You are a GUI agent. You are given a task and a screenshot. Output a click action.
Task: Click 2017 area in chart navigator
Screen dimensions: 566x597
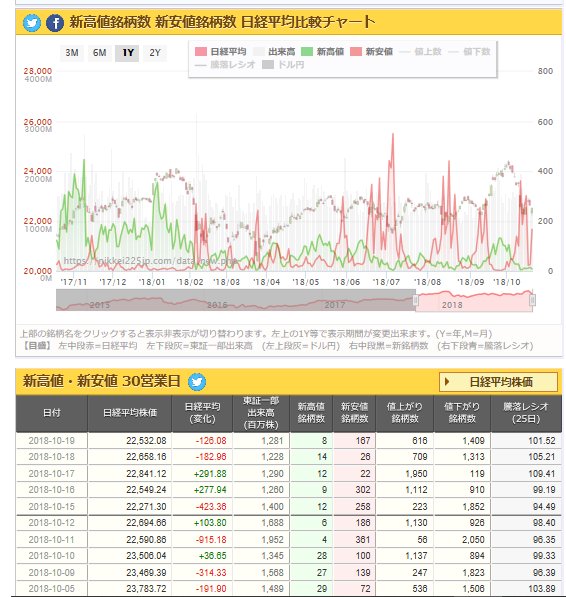tap(334, 305)
